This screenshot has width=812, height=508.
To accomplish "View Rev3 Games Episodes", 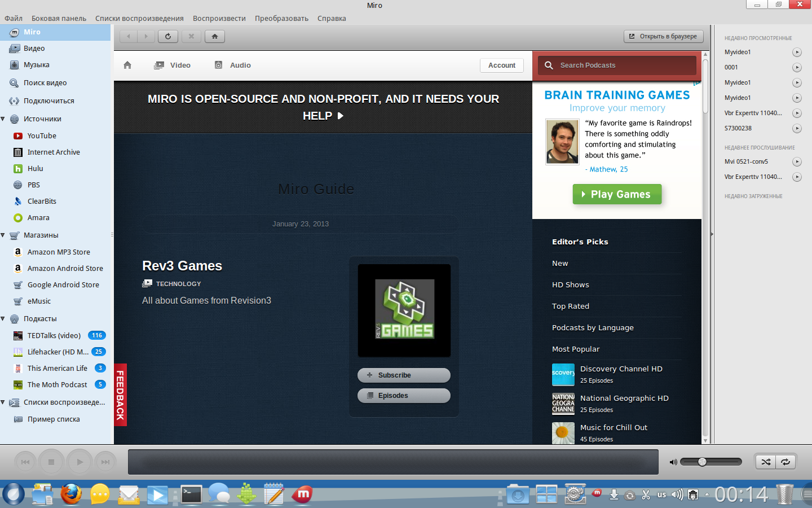I will (404, 396).
